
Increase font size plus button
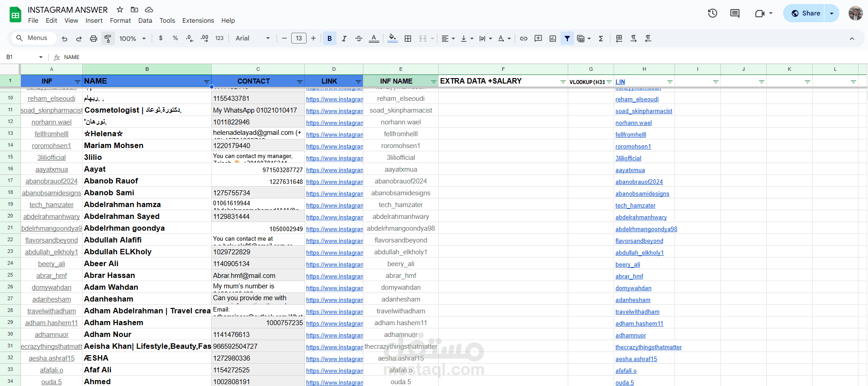(x=313, y=39)
